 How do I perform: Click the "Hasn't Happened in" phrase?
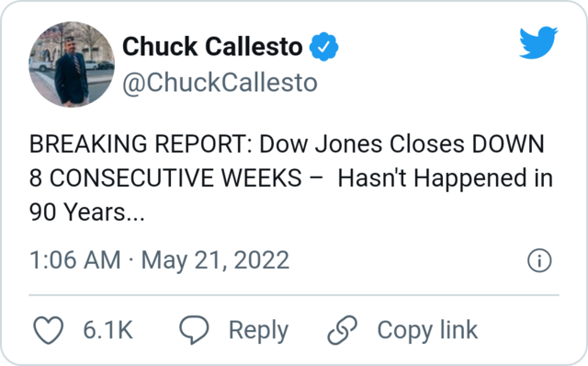[446, 178]
